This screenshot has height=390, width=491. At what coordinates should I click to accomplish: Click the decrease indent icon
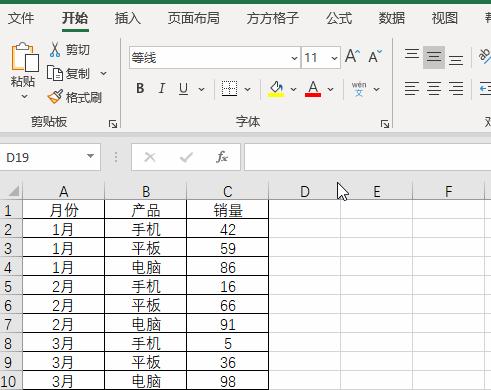[x=485, y=89]
